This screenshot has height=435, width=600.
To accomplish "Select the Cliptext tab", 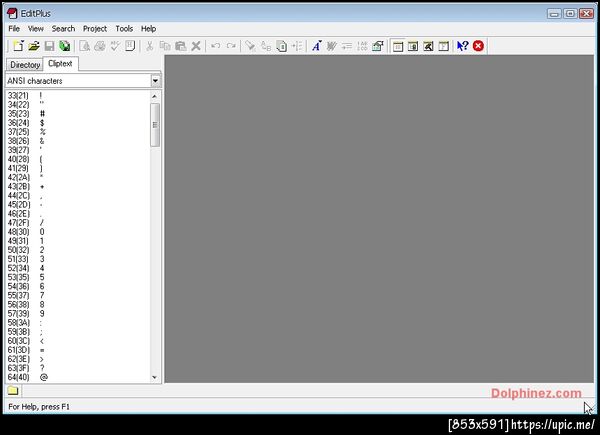I will point(60,64).
